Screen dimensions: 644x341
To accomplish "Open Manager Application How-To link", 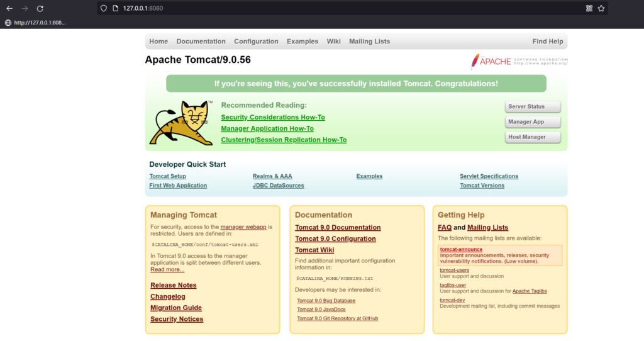I will (267, 128).
